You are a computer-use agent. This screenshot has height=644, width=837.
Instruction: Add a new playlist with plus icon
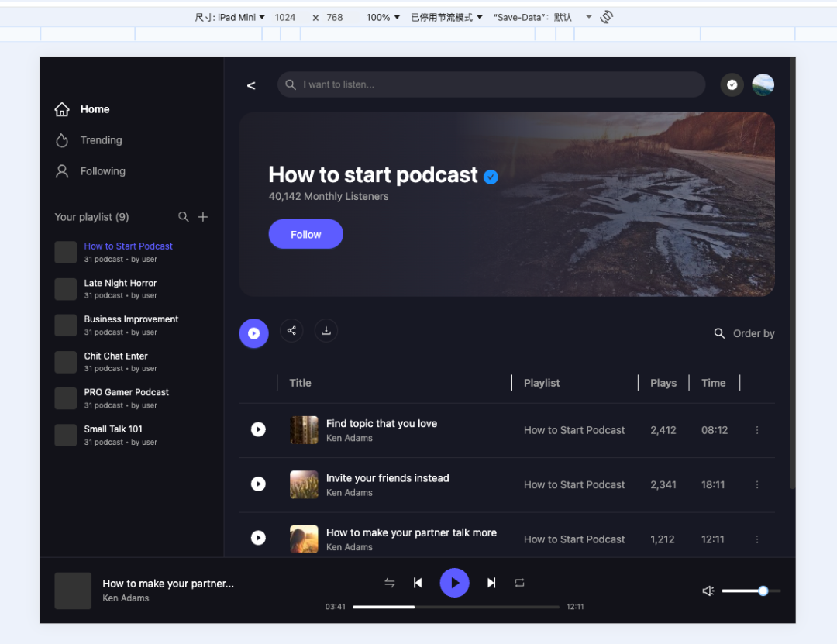[x=203, y=217]
